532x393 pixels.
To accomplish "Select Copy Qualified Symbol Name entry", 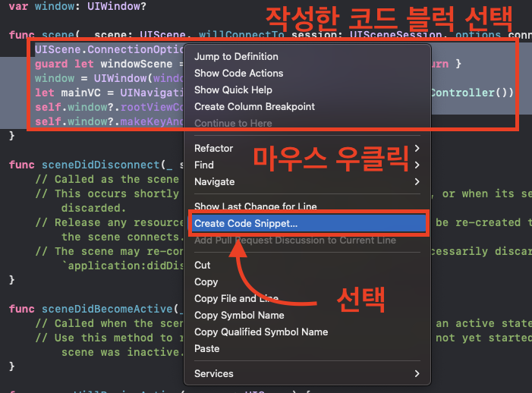I will [307, 332].
